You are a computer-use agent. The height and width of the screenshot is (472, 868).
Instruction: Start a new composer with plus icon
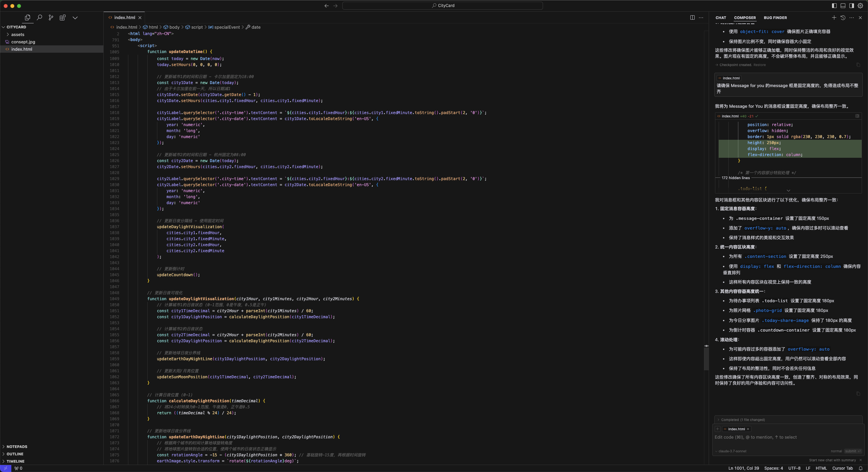(834, 18)
